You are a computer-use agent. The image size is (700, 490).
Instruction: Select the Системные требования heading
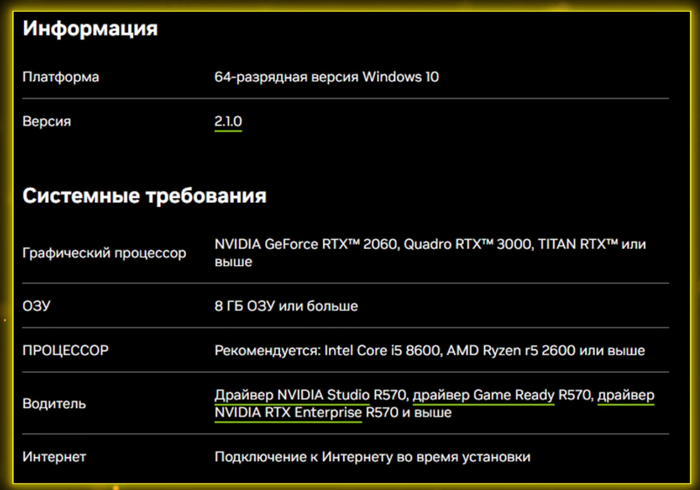click(145, 195)
